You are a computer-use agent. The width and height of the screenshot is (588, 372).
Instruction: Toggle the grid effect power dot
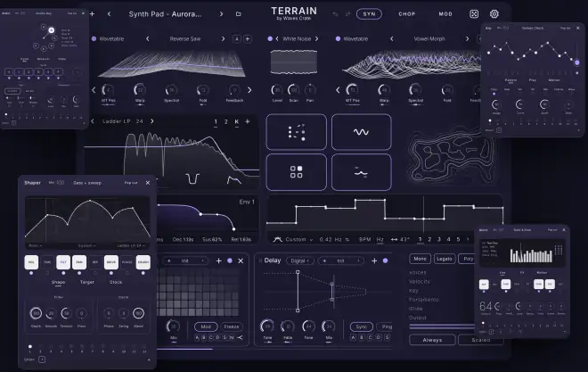click(230, 260)
